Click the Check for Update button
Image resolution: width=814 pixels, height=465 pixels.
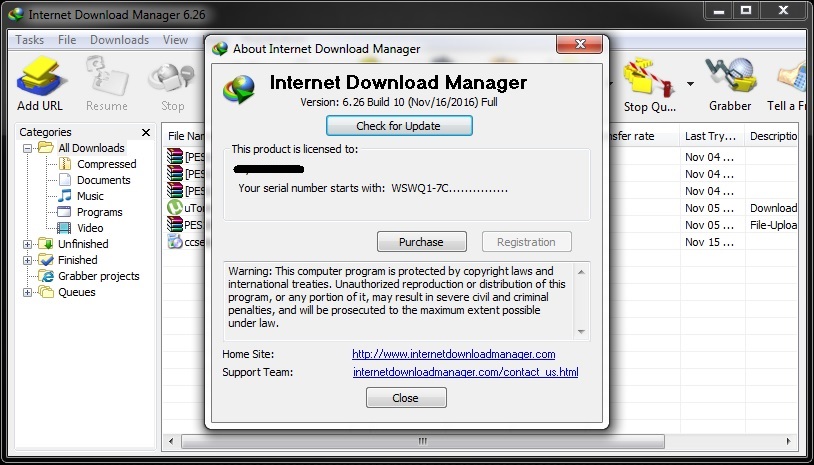click(399, 126)
